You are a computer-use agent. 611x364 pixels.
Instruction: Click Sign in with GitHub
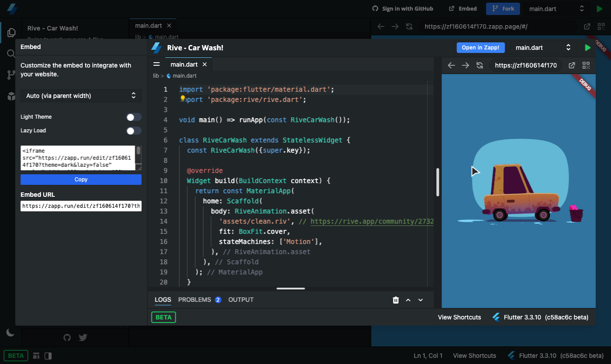[x=403, y=9]
